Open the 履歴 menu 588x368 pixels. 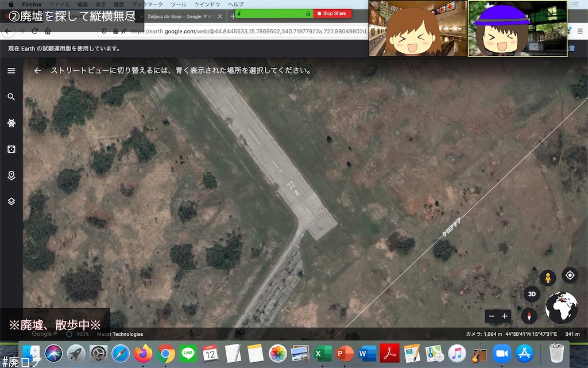[x=118, y=5]
